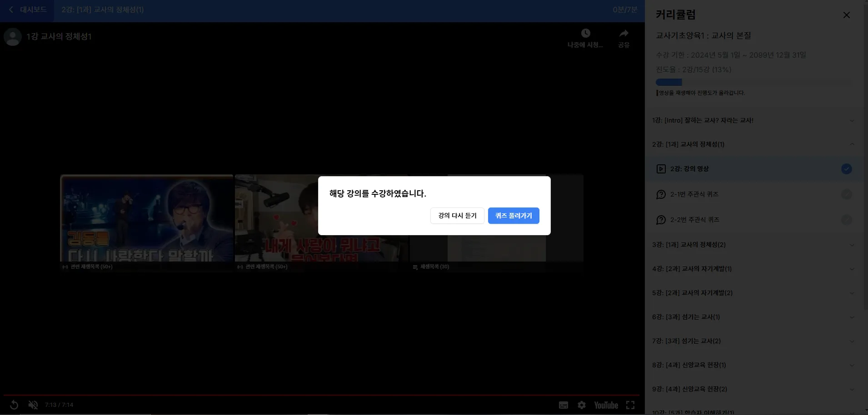The height and width of the screenshot is (415, 868).
Task: Expand '3강: [1과] 교사의 정체성(2)'
Action: coord(753,245)
